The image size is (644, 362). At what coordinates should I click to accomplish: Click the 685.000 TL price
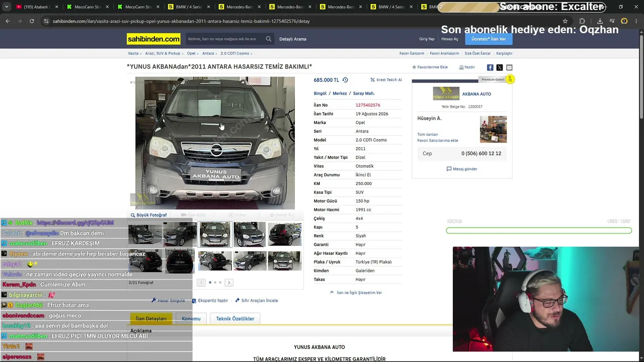(327, 80)
